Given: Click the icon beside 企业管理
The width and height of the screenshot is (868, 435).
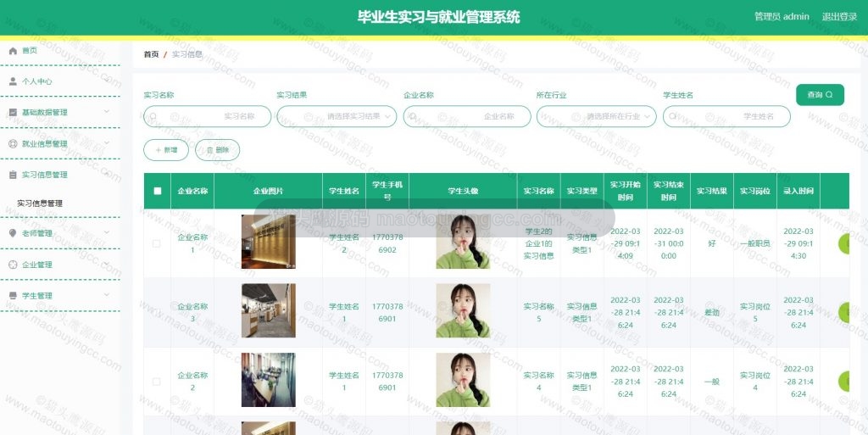Looking at the screenshot, I should pos(13,265).
